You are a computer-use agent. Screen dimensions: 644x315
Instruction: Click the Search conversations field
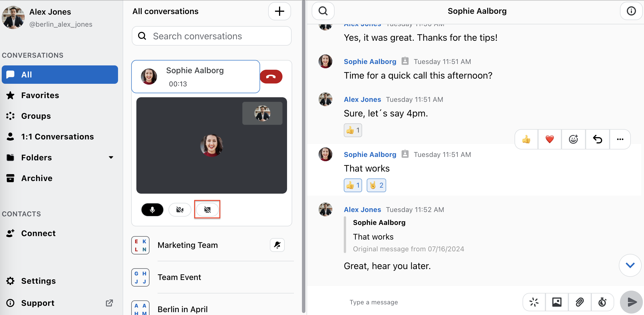pyautogui.click(x=212, y=36)
